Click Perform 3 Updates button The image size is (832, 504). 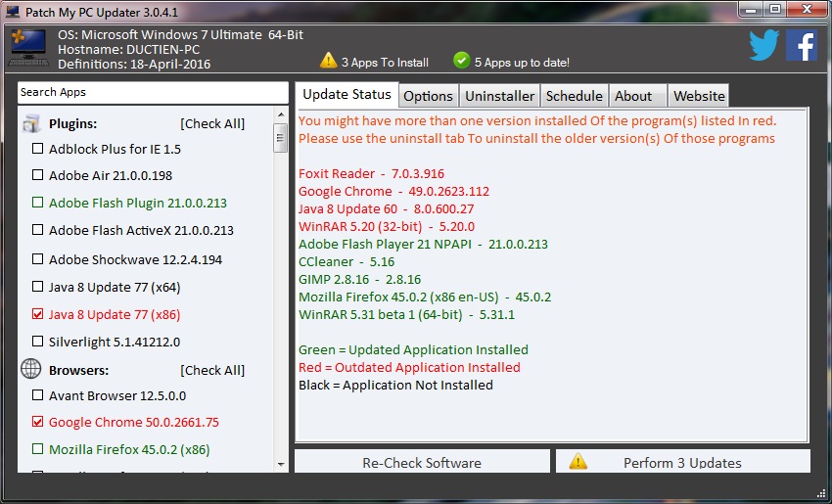pos(683,462)
